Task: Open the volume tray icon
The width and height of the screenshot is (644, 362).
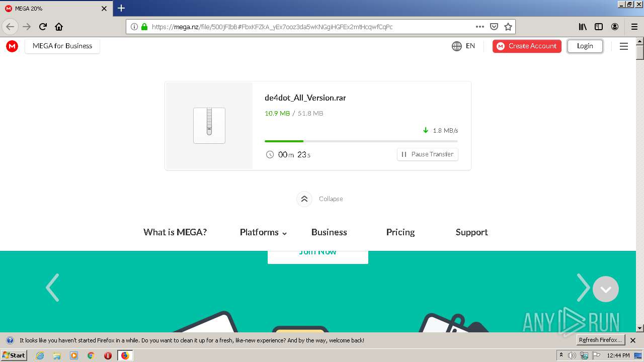Action: [572, 355]
